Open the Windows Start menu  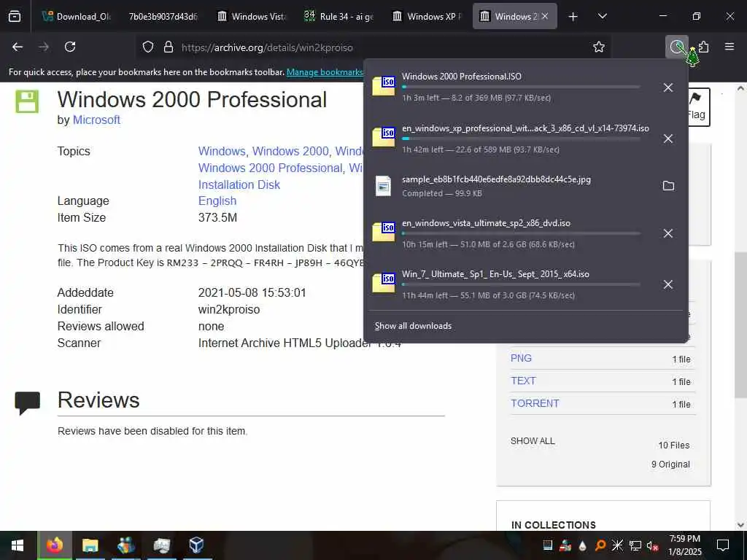click(18, 545)
